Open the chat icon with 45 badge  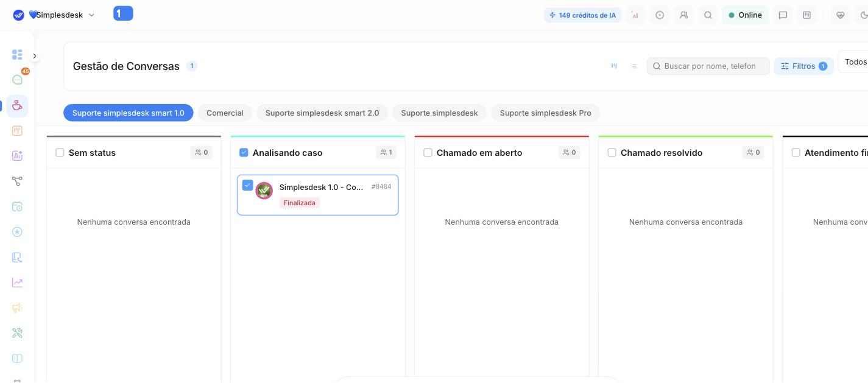tap(17, 80)
